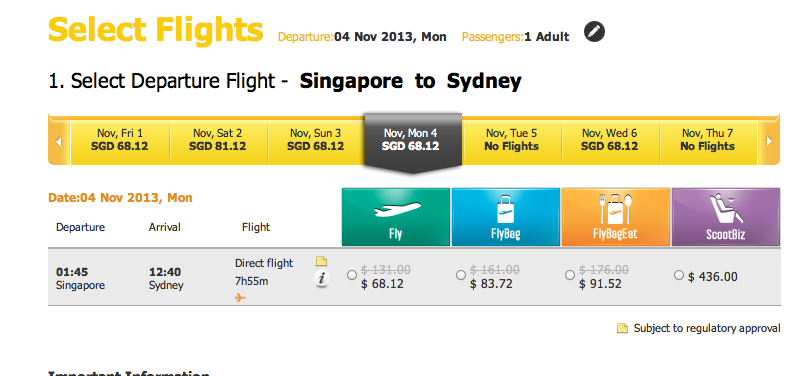793x376 pixels.
Task: Click the selected Nov, Mon 4 date tab
Action: tap(413, 142)
